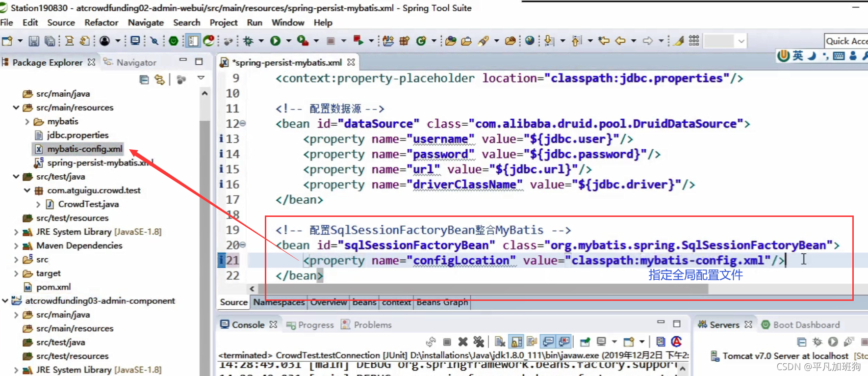Open Package Explorer View Menu dropdown

pos(201,78)
